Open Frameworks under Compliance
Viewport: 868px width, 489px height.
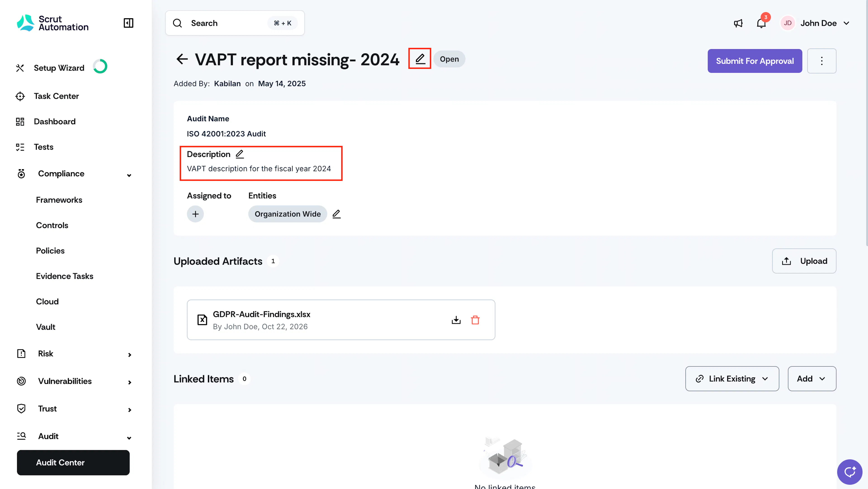(59, 200)
